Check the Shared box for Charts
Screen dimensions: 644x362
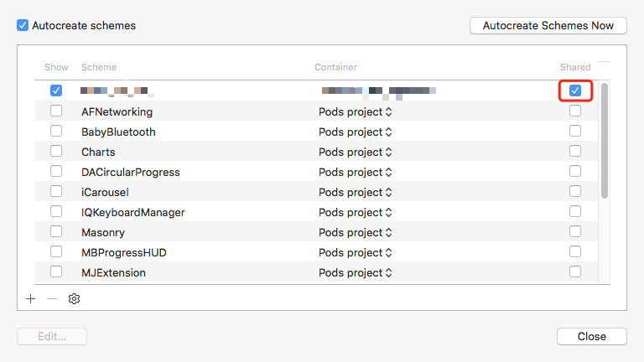pyautogui.click(x=575, y=151)
